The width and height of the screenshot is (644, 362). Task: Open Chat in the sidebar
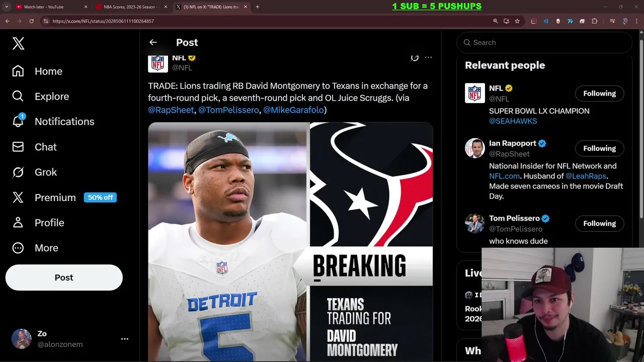[x=35, y=147]
